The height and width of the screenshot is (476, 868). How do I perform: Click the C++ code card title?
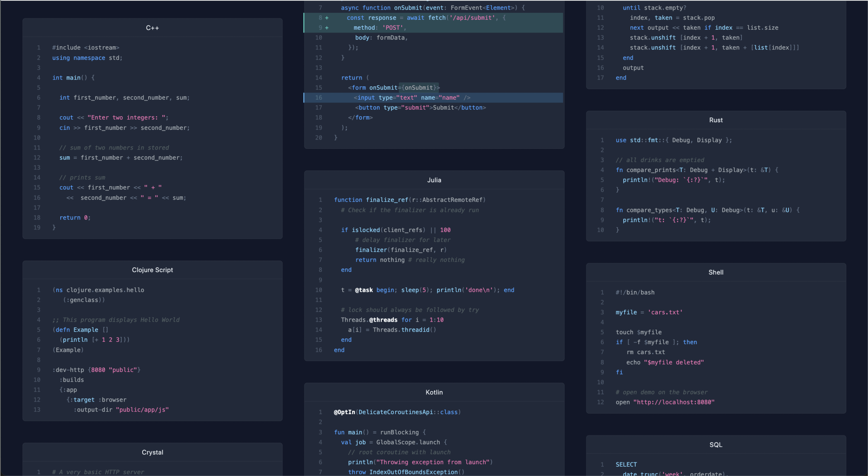click(x=152, y=28)
